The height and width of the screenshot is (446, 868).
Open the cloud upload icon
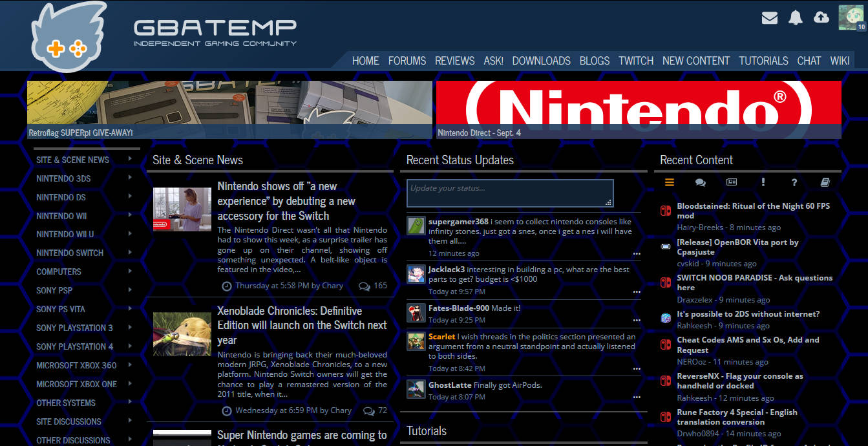click(821, 18)
